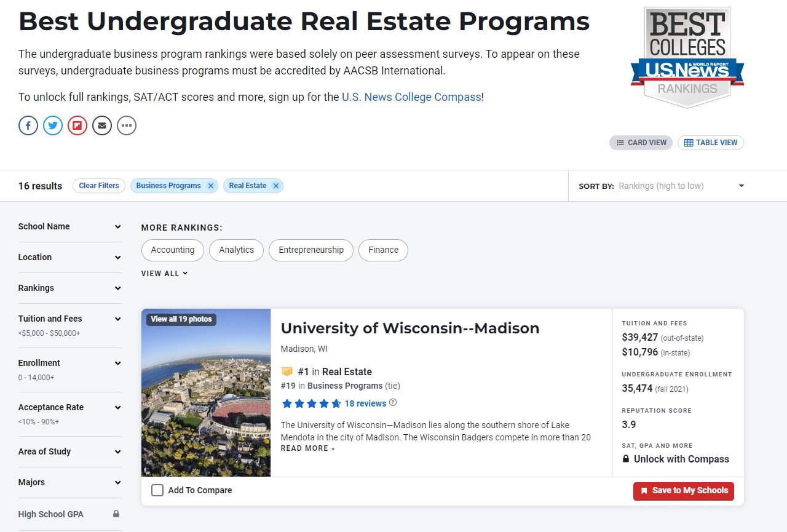Viewport: 787px width, 532px height.
Task: Click the five-star rating for 18 reviews
Action: click(310, 403)
